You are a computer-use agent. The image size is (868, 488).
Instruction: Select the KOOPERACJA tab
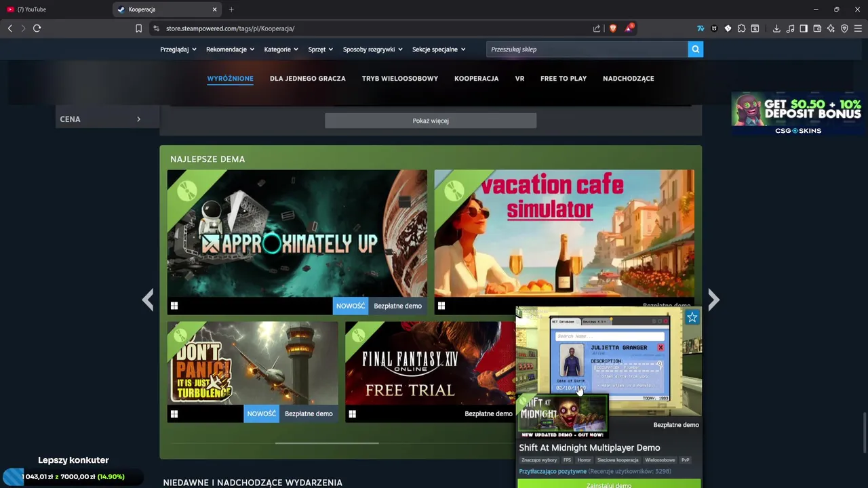pyautogui.click(x=476, y=79)
